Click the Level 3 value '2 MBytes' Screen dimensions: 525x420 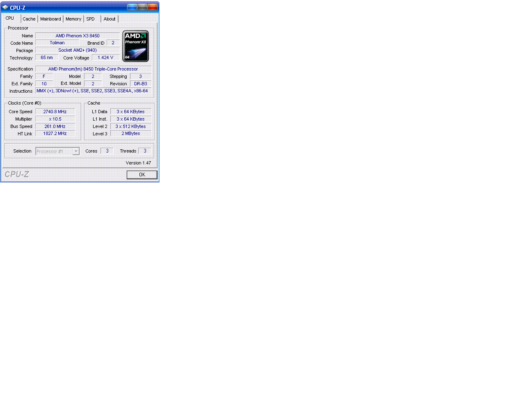[x=131, y=133]
